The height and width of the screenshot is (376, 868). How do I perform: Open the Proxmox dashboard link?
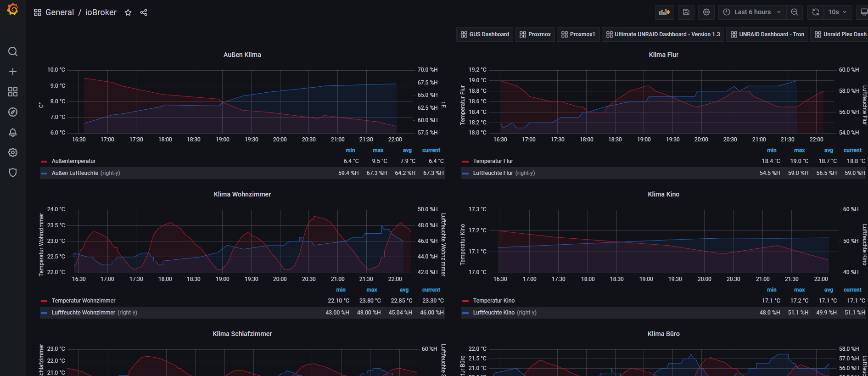coord(535,34)
